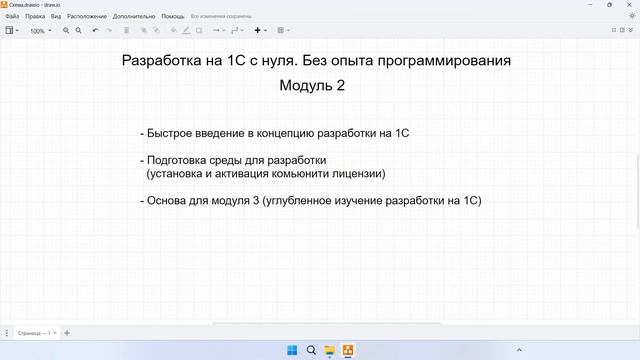Toggle the Shadow toolbar icon
This screenshot has width=640, height=360.
point(199,30)
